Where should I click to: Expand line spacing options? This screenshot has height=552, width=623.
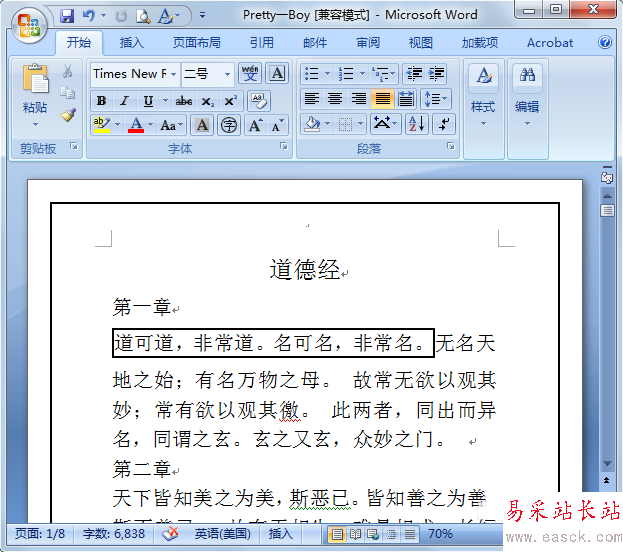point(436,99)
